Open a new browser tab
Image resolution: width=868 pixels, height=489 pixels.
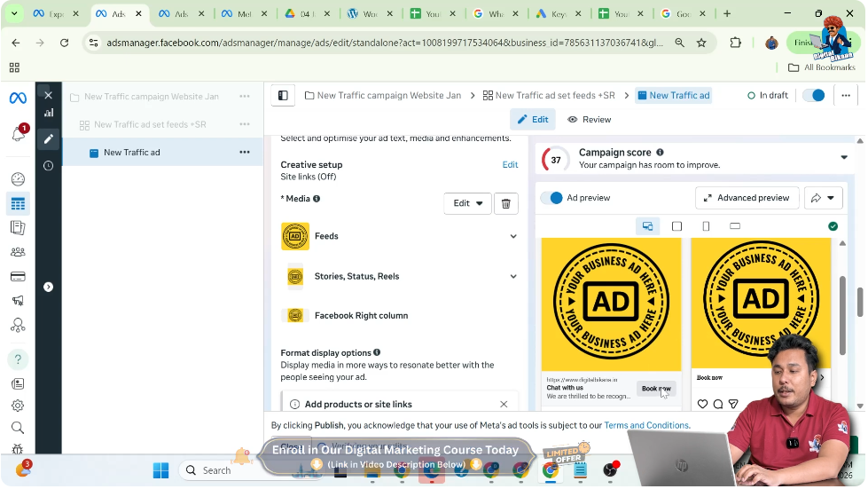727,14
